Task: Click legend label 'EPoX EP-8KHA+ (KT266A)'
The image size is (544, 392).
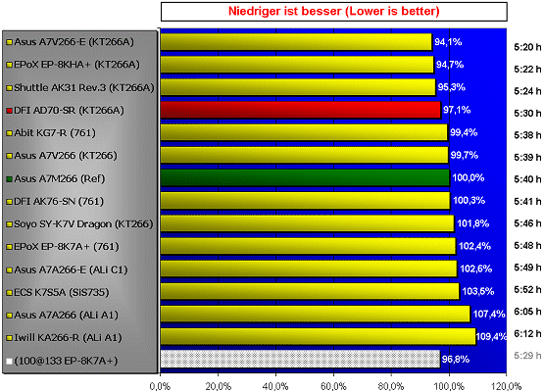Action: point(76,65)
